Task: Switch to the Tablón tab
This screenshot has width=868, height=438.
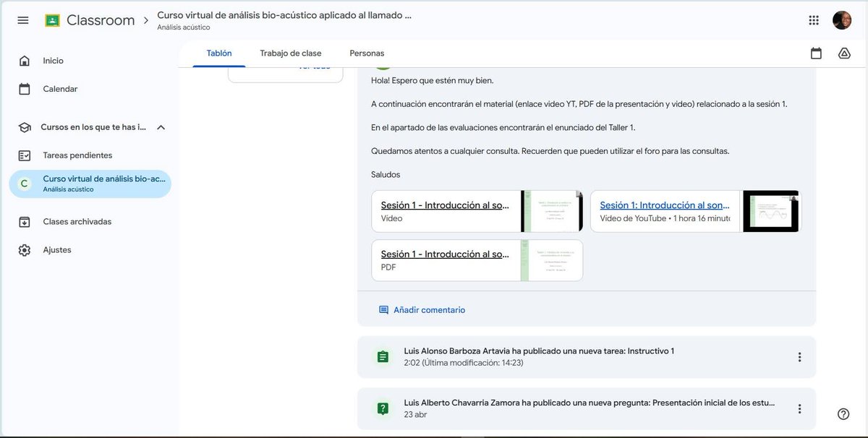Action: coord(219,53)
